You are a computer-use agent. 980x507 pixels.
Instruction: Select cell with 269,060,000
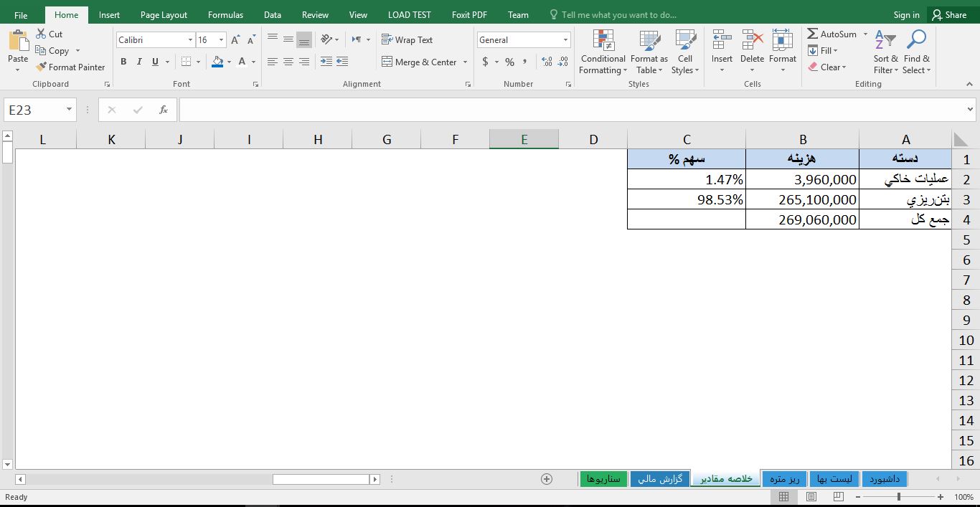[802, 219]
